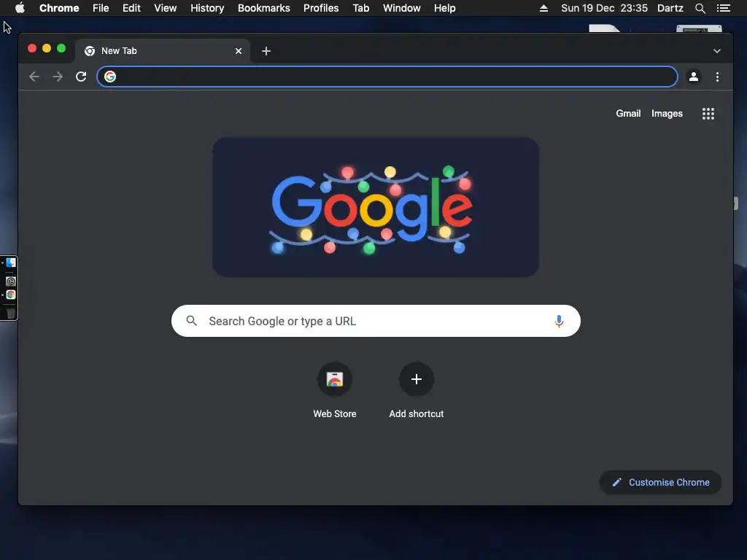The image size is (747, 560).
Task: Open the View menu
Action: tap(166, 8)
